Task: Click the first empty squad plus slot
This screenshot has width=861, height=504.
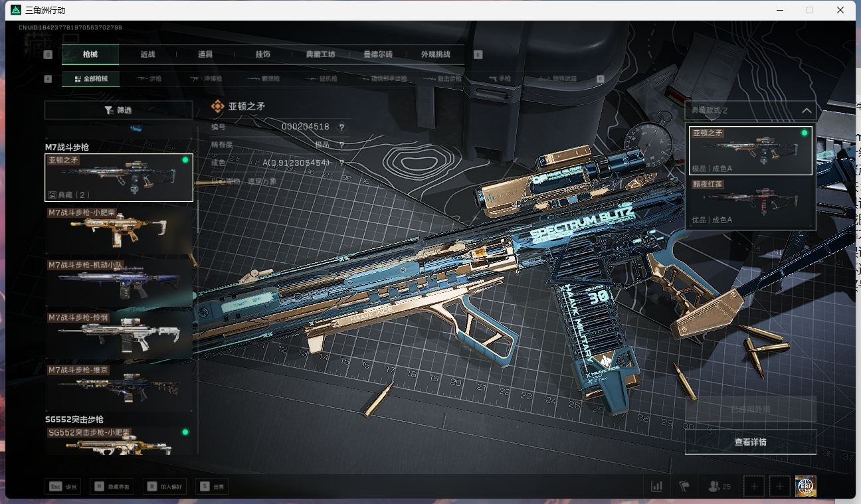Action: [754, 487]
